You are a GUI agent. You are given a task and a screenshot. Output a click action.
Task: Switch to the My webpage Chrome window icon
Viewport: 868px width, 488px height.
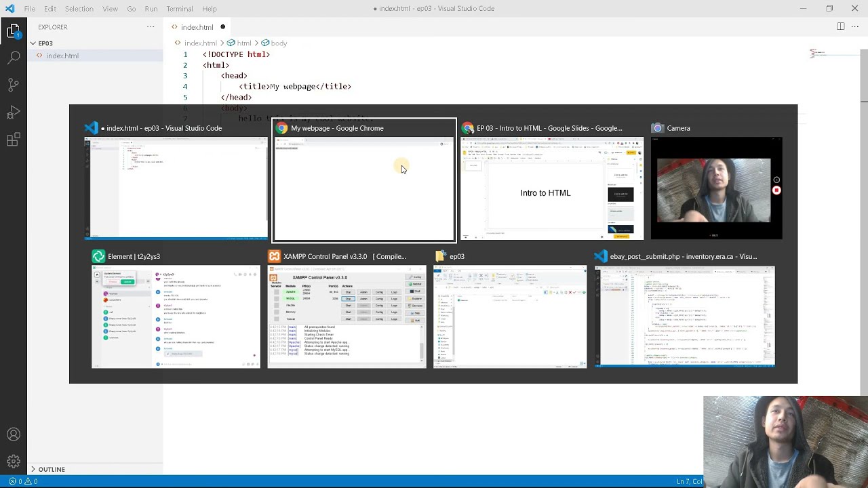point(281,128)
